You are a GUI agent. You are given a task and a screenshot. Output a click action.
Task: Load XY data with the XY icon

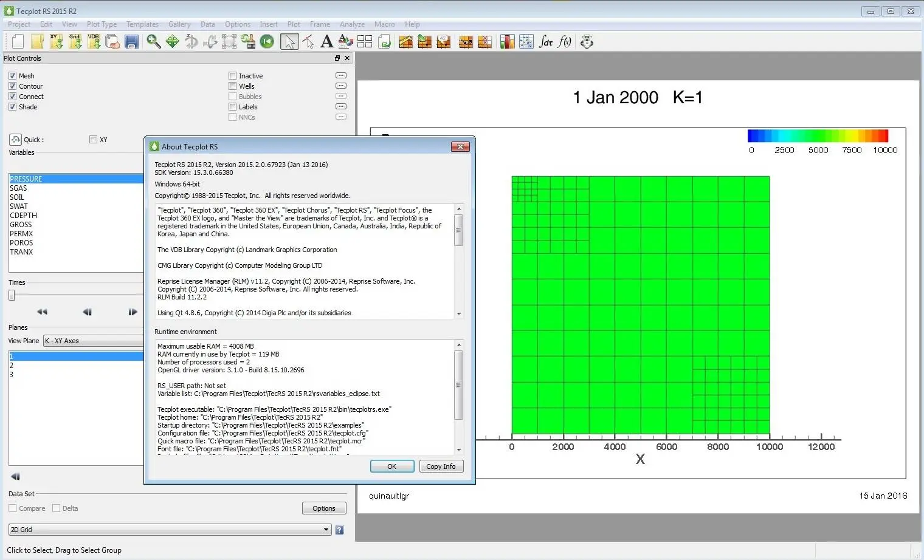(x=56, y=41)
